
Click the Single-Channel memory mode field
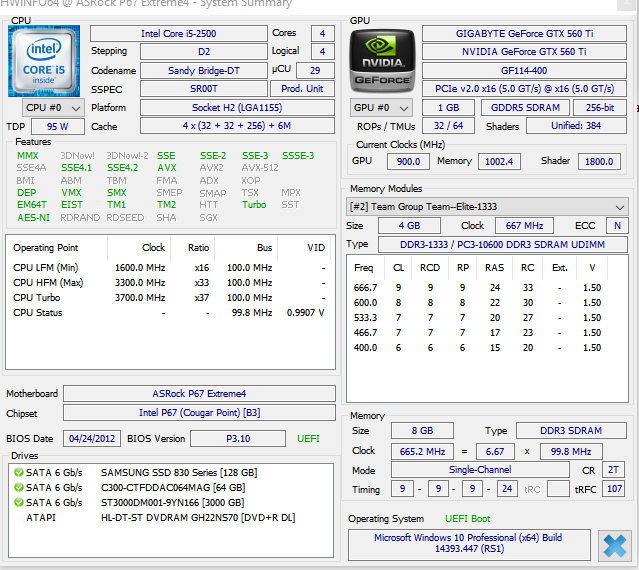[480, 470]
